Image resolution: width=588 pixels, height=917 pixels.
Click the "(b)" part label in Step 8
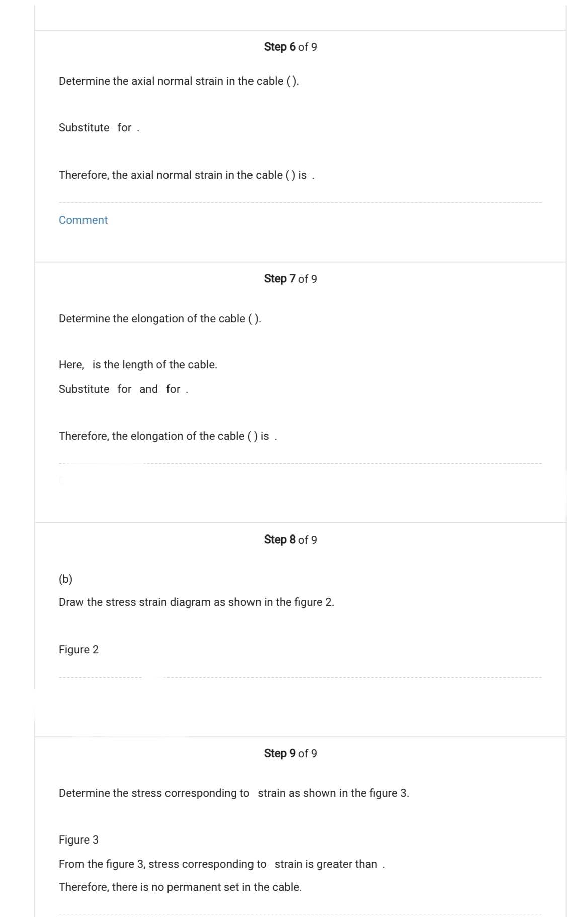65,579
